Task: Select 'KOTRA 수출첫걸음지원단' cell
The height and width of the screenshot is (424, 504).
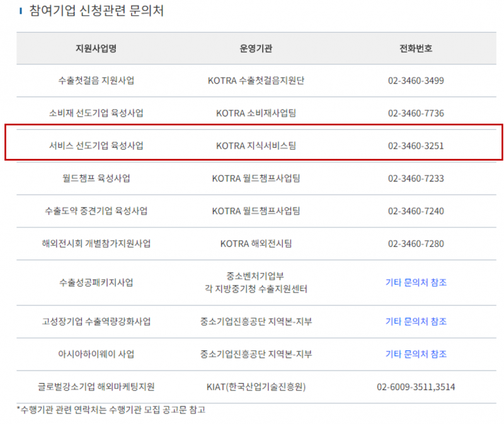Action: click(x=256, y=81)
